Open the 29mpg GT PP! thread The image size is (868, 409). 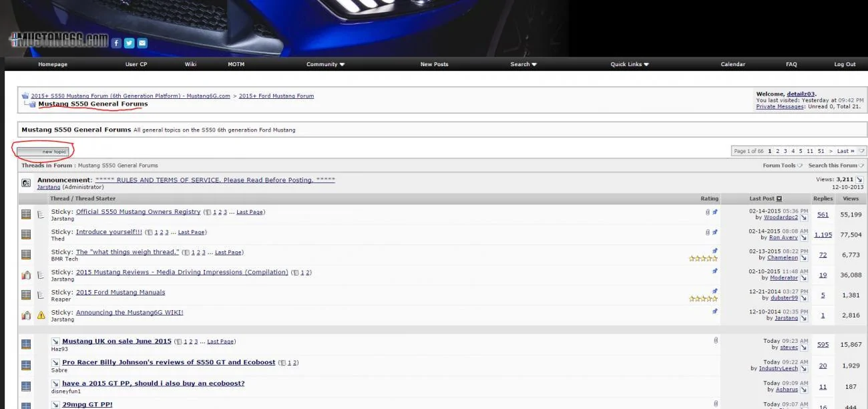click(87, 404)
